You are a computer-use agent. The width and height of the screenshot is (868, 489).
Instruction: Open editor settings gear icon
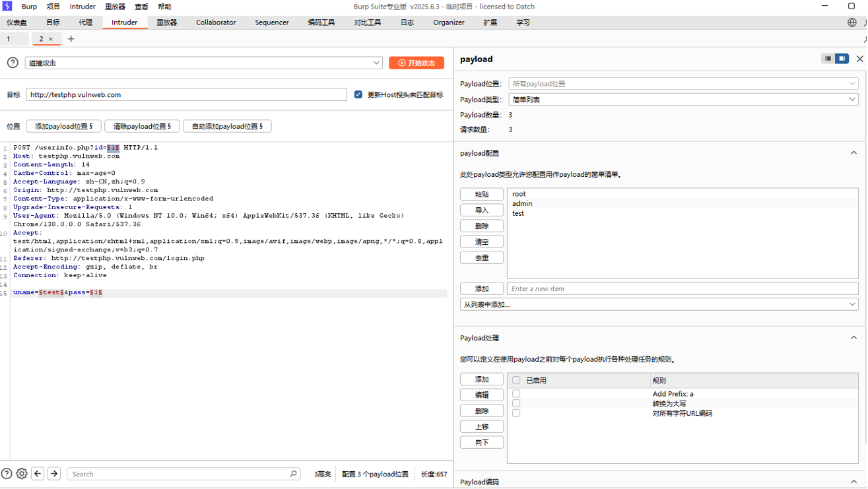point(22,474)
